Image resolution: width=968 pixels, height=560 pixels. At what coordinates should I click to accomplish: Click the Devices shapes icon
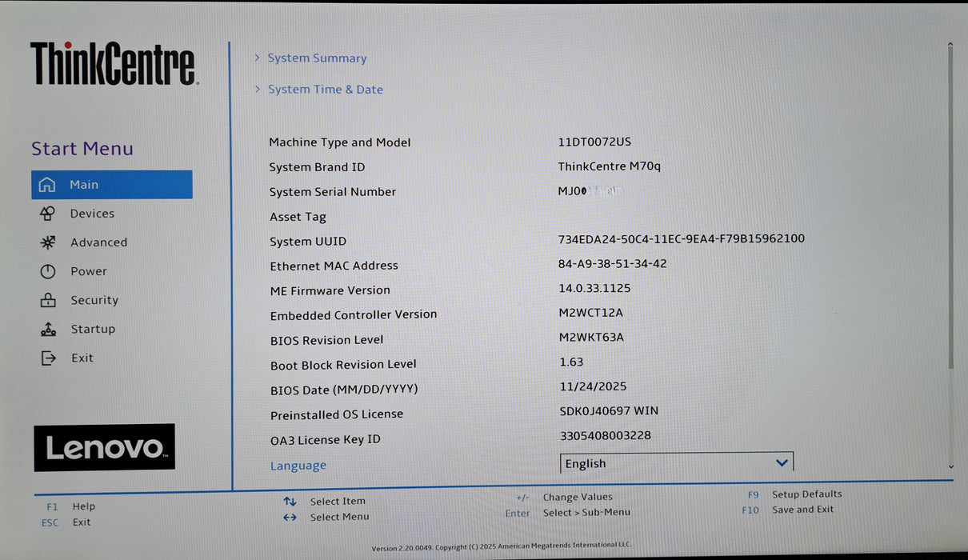tap(47, 214)
